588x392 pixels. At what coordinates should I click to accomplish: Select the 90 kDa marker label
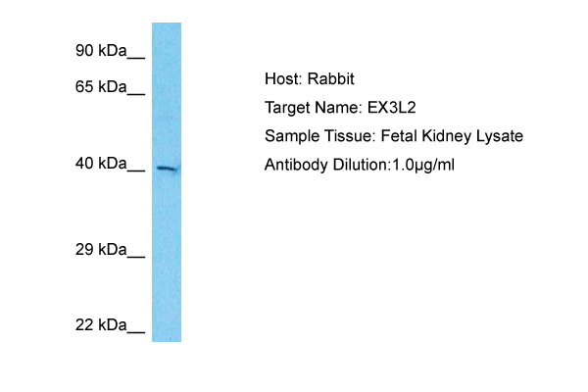(101, 51)
